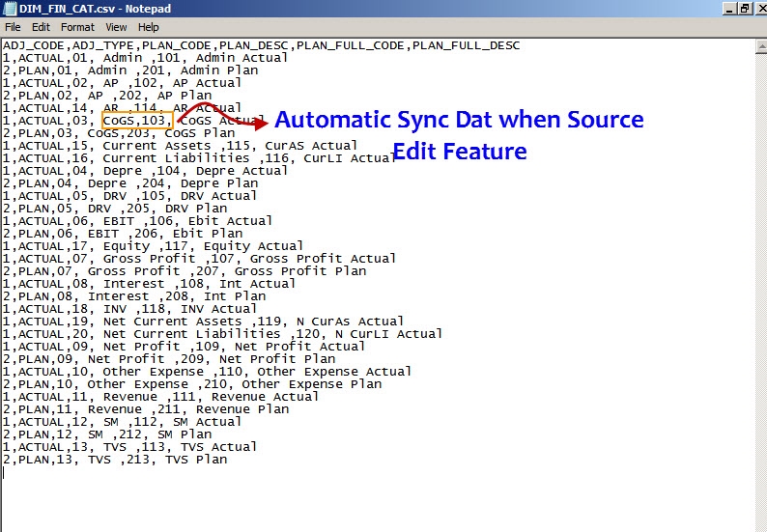Click the line ending ',210, Other Expense Plan'

pos(192,385)
